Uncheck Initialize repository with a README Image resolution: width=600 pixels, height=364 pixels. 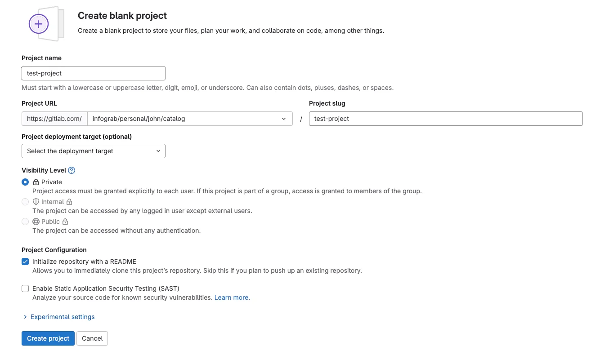point(25,261)
